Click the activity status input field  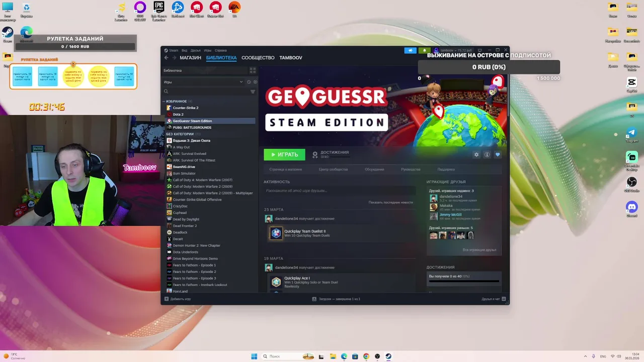tap(340, 191)
